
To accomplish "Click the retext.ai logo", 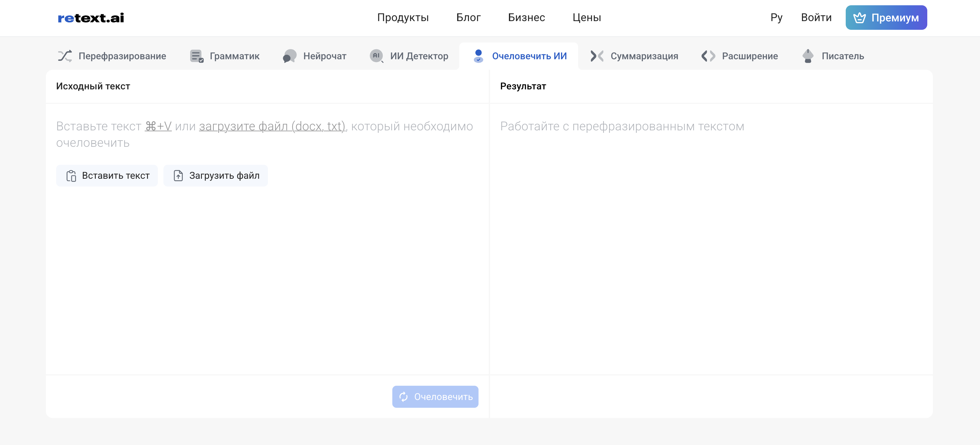I will (91, 18).
